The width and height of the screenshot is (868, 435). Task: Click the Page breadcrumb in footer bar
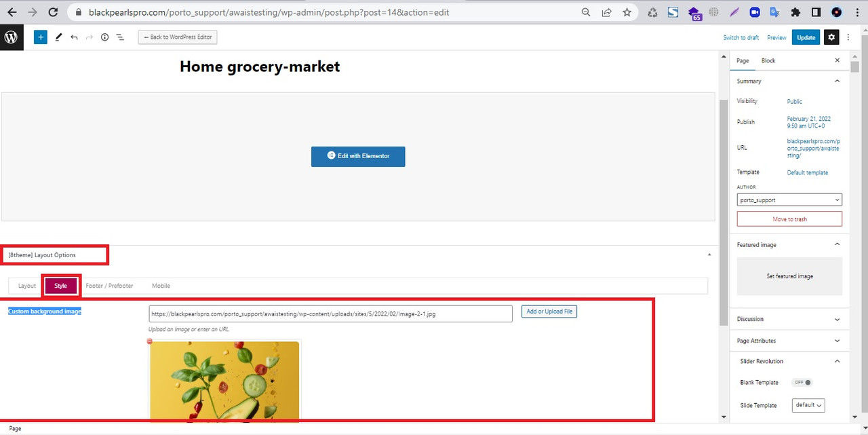15,429
